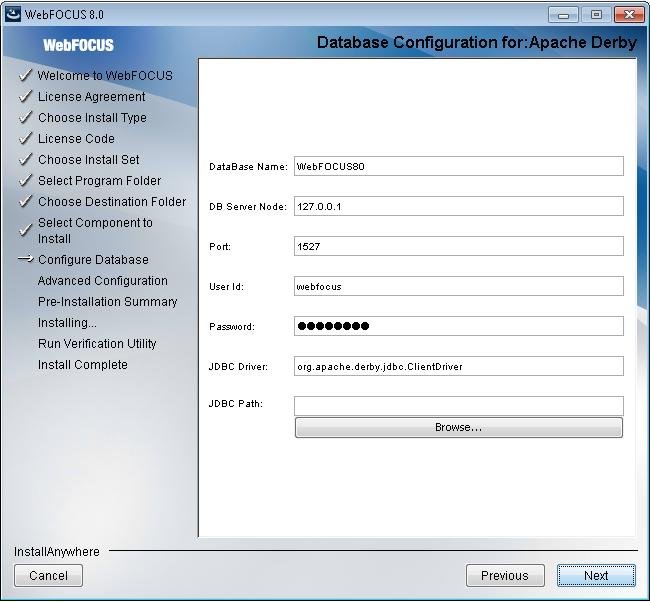This screenshot has height=602, width=650.
Task: Click the WebFOCUS logo in header
Action: tap(78, 45)
